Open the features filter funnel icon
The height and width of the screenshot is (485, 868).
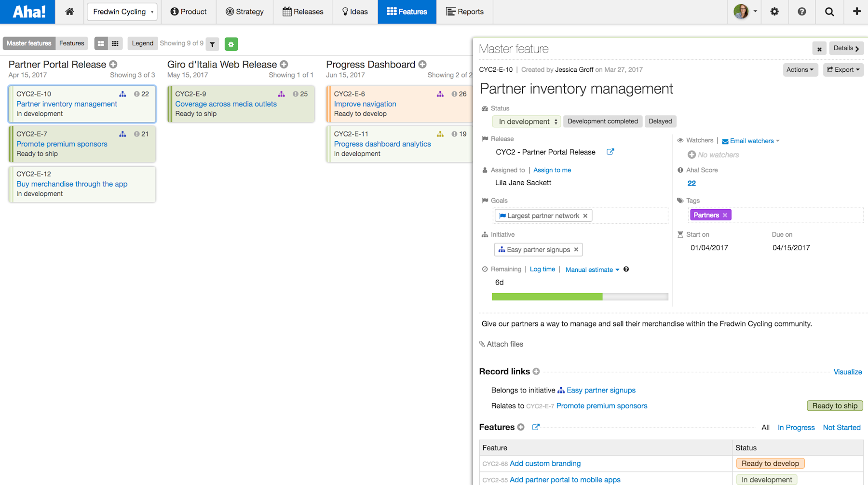point(212,44)
